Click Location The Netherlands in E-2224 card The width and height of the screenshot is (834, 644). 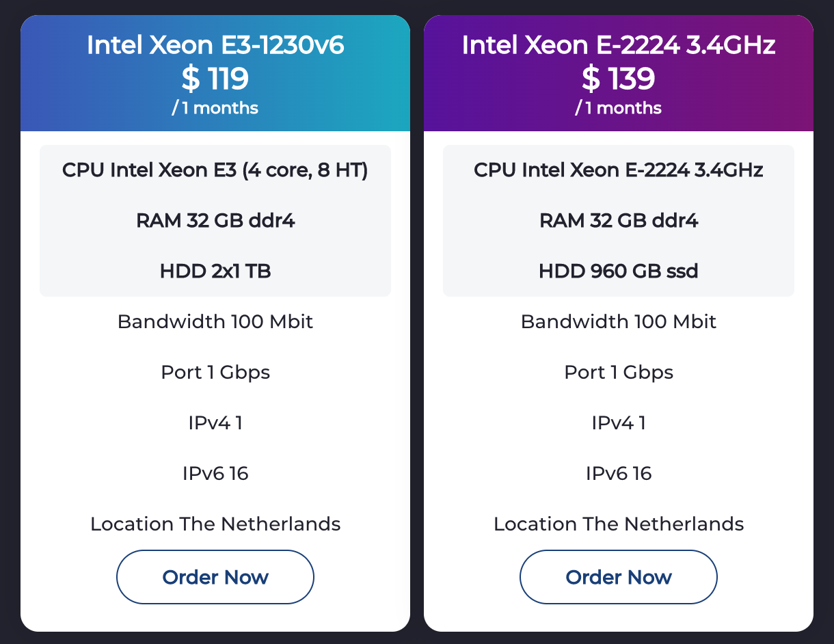[619, 524]
